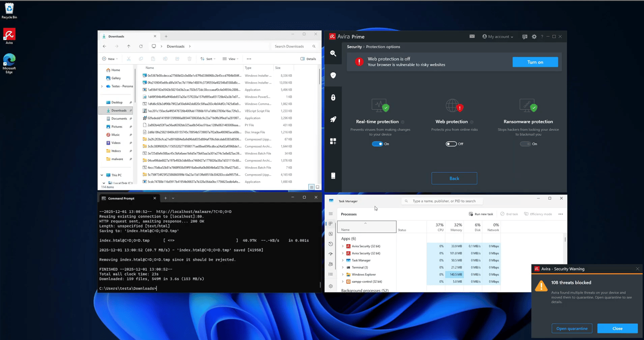644x340 pixels.
Task: Switch File Explorer to large thumbnails view
Action: 318,187
